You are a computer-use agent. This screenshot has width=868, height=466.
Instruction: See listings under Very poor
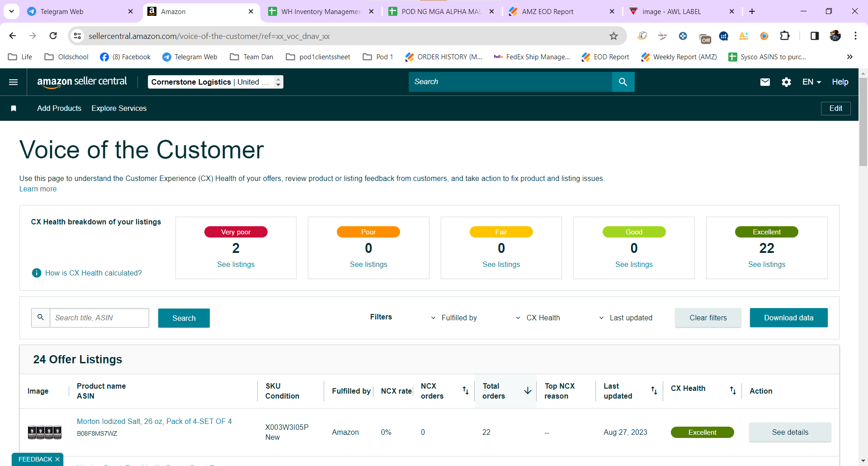tap(236, 264)
